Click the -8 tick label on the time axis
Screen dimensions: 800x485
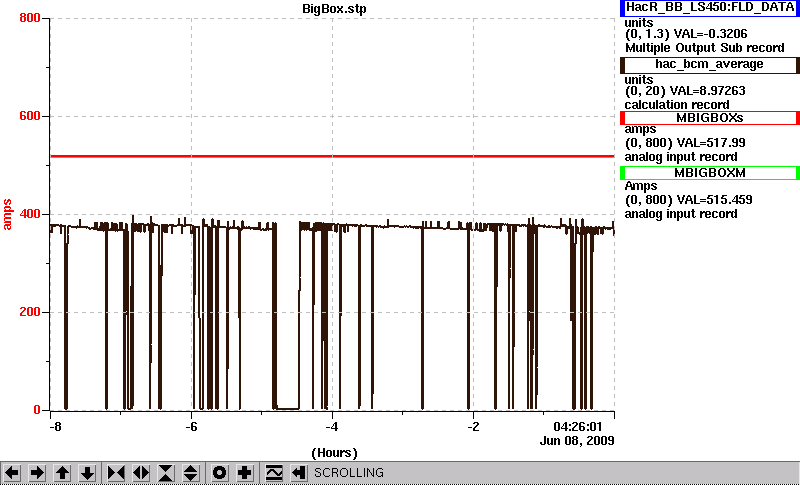coord(55,426)
